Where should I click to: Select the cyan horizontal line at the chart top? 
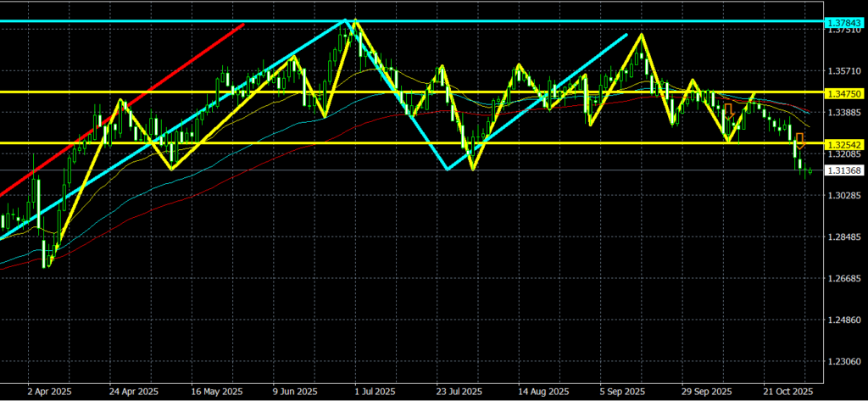tap(509, 19)
